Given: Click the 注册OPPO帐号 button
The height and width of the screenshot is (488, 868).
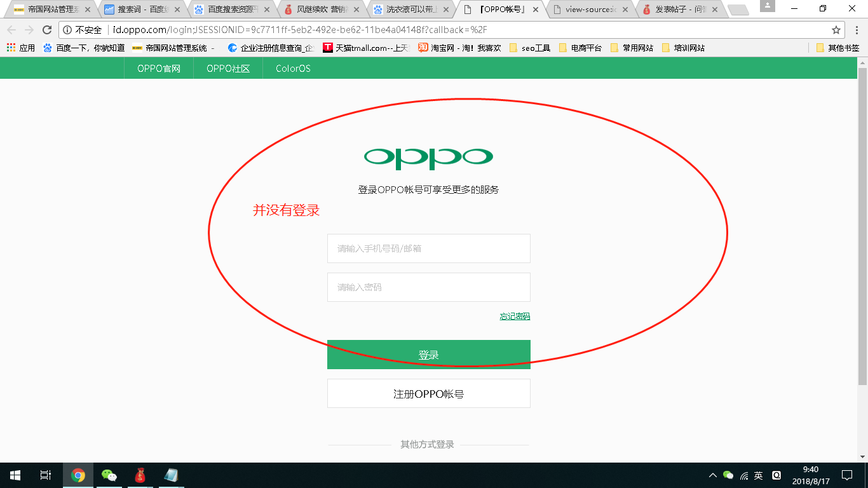Looking at the screenshot, I should point(428,393).
